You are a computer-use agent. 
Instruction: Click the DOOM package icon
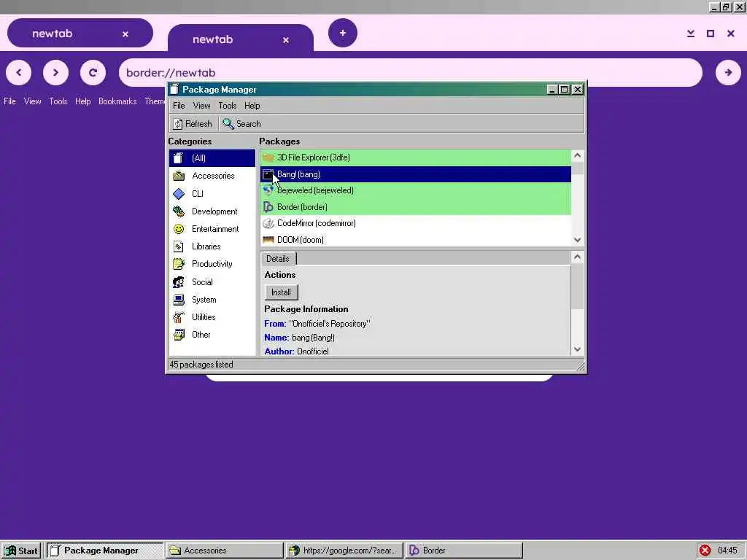coord(268,240)
